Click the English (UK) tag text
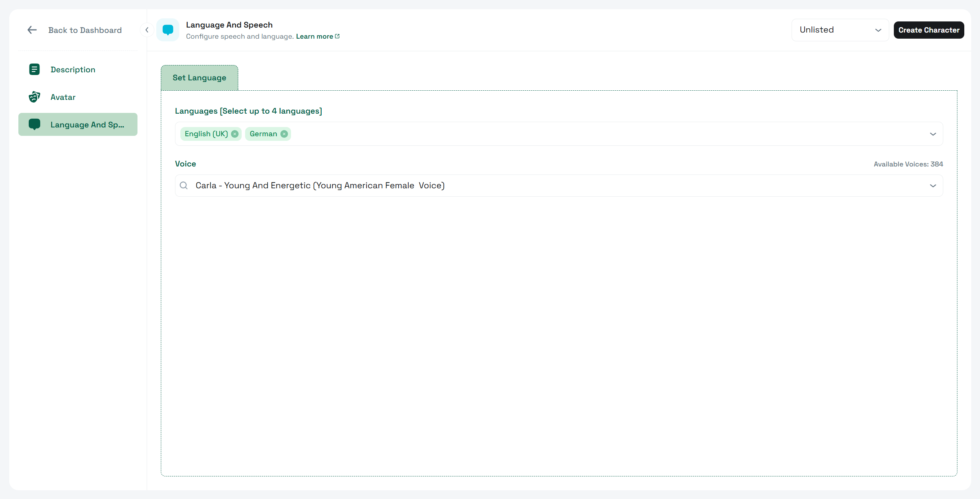 (206, 134)
